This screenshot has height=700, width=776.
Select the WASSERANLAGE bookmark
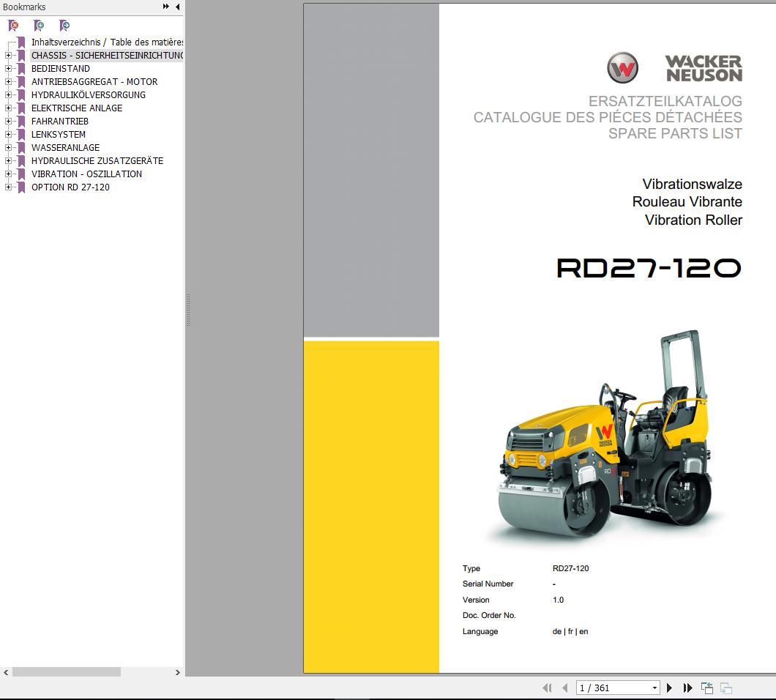(x=65, y=147)
